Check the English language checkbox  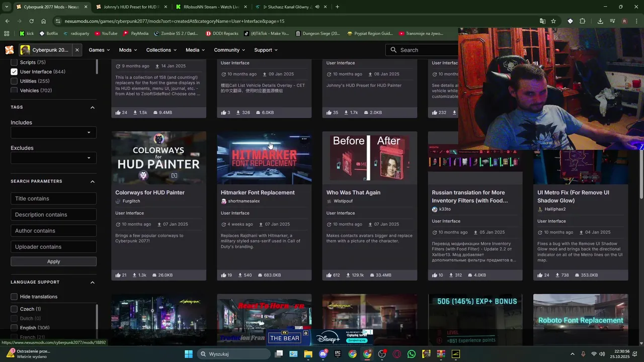tap(14, 328)
